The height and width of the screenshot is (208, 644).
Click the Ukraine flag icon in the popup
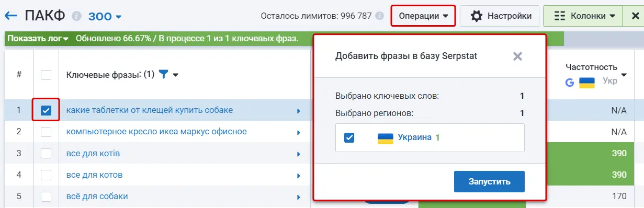[386, 138]
